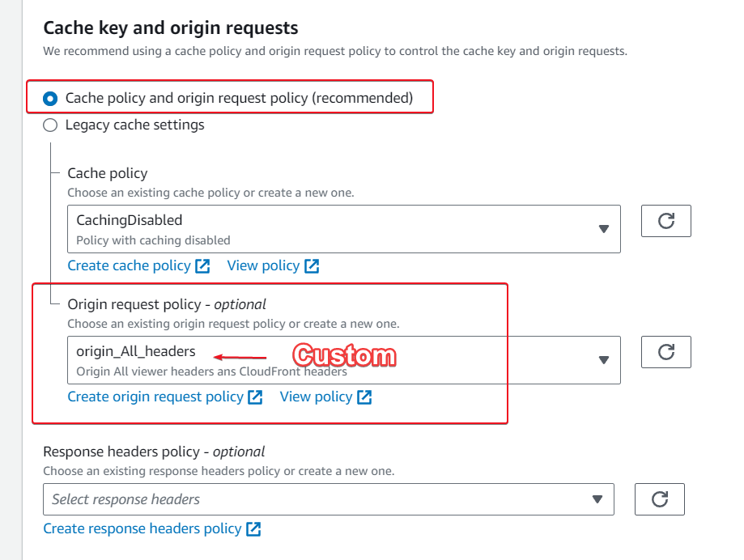Viewport: 744px width, 560px height.
Task: Click the CachingDisabled dropdown arrow
Action: (x=604, y=229)
